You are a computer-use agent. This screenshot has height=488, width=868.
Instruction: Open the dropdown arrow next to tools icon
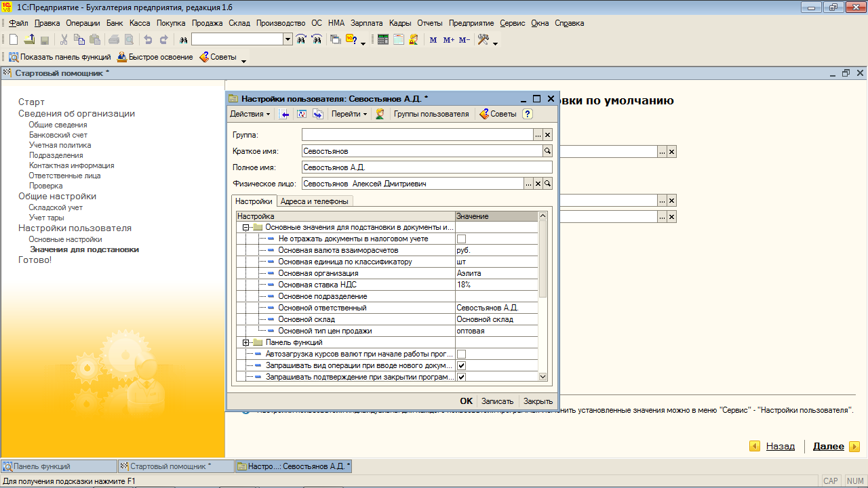click(495, 43)
